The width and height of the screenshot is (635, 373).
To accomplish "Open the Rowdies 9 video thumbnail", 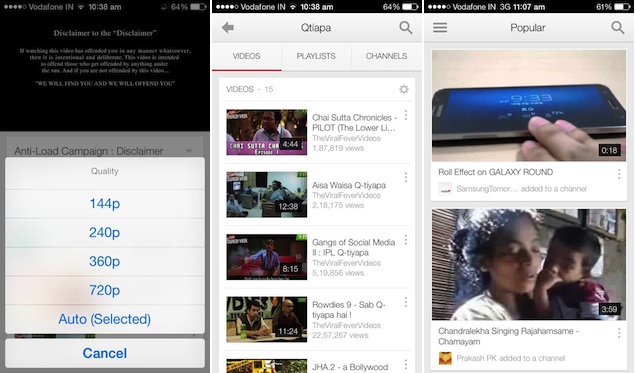I will pyautogui.click(x=266, y=320).
